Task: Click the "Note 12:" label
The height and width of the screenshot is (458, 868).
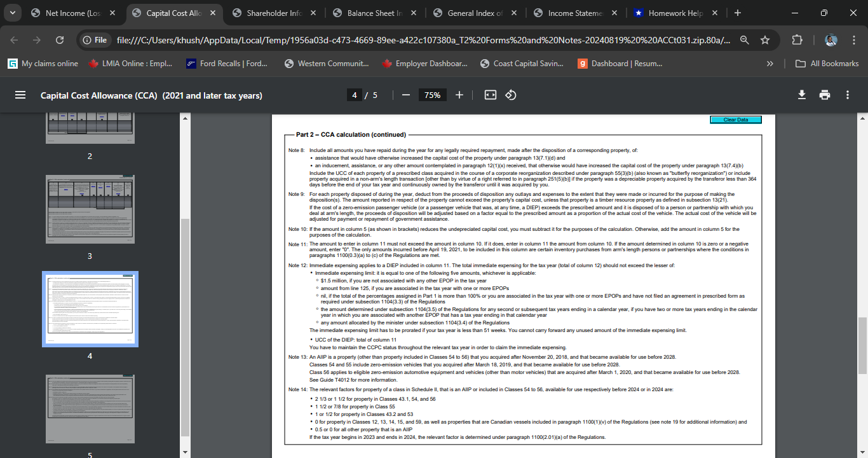Action: (x=297, y=265)
